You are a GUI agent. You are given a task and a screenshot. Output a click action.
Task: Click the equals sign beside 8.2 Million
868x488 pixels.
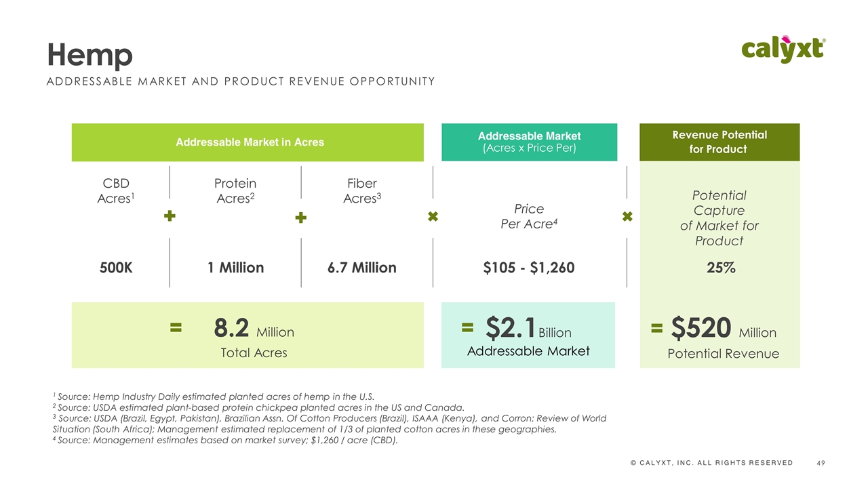click(176, 328)
